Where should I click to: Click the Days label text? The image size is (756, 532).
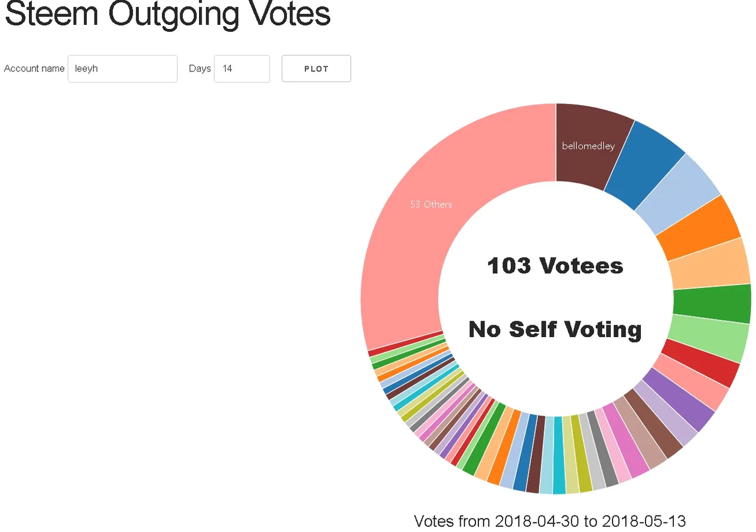pyautogui.click(x=200, y=68)
